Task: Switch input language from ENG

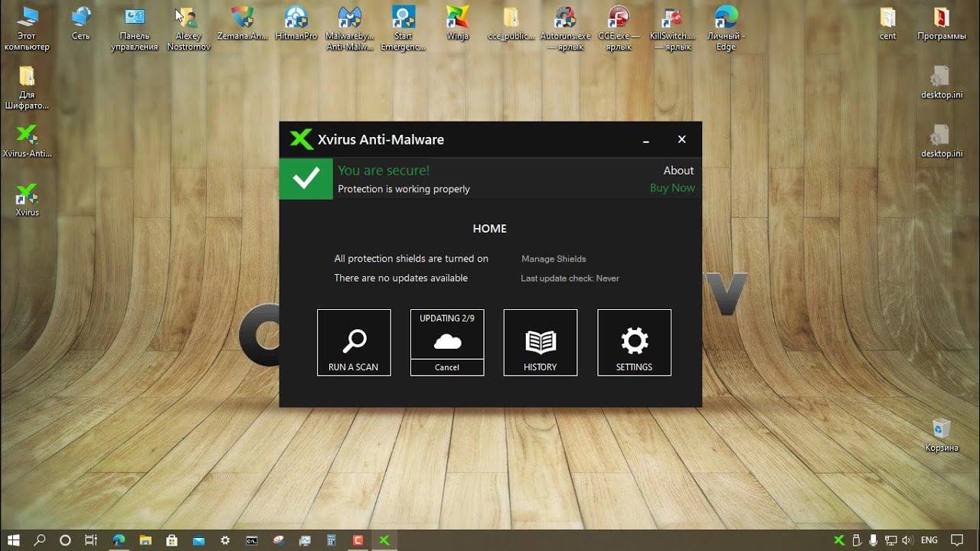Action: pyautogui.click(x=929, y=540)
